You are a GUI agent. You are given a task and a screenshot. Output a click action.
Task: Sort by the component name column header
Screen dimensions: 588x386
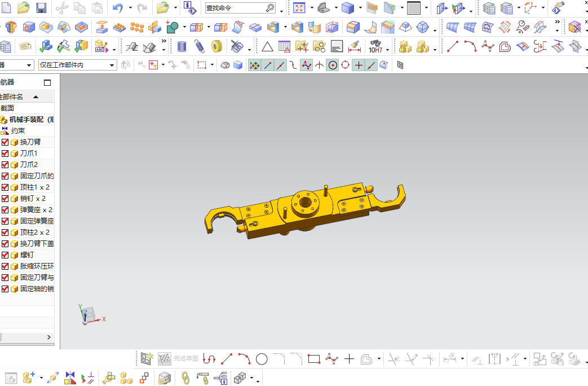tap(26, 97)
